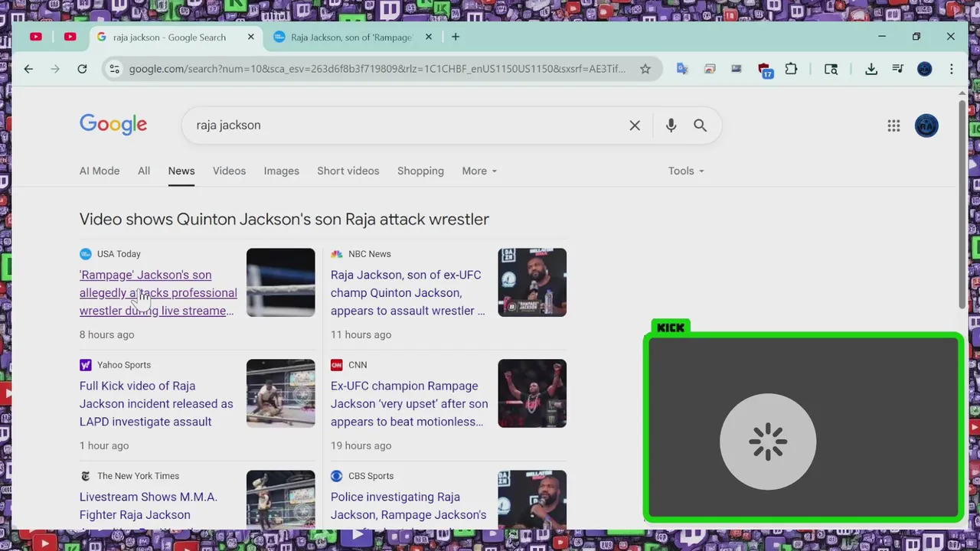980x551 pixels.
Task: Open the Chrome three-dot menu
Action: click(952, 69)
